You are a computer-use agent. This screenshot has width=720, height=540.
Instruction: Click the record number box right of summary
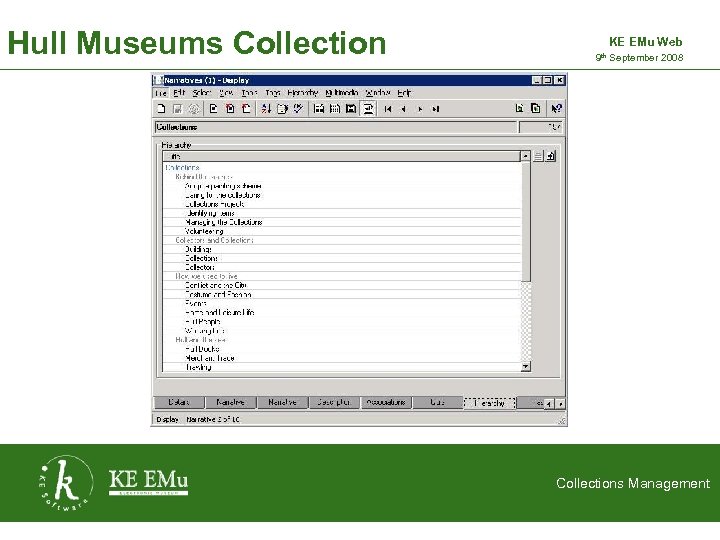pyautogui.click(x=540, y=127)
